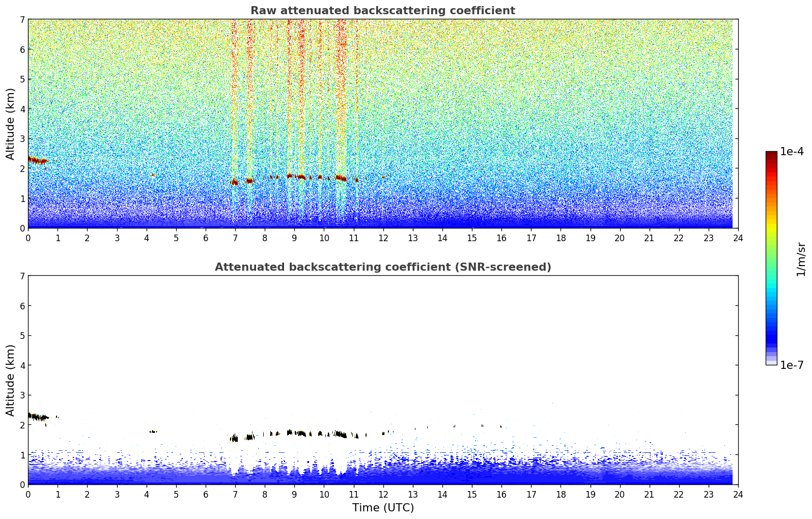Click the colorbar gradient strip
The width and height of the screenshot is (812, 519).
tap(771, 258)
